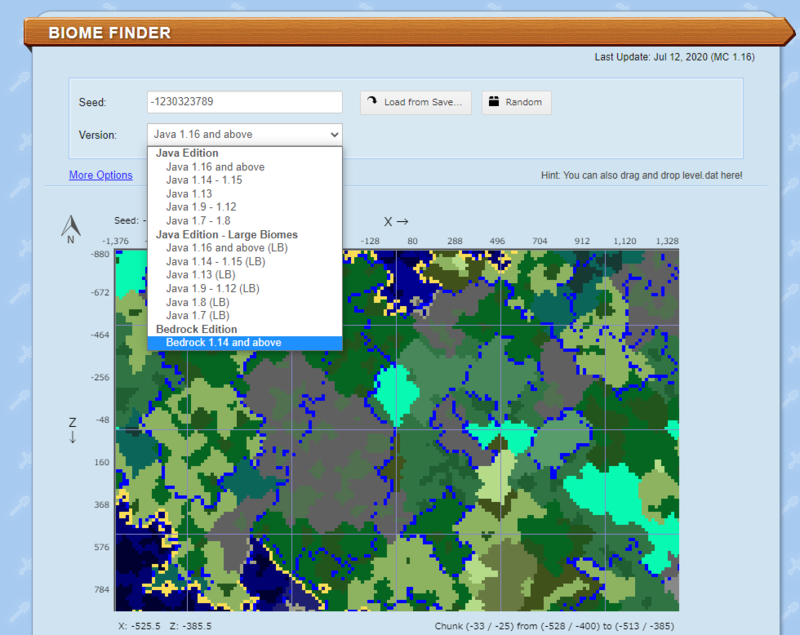Click the Random dice icon
This screenshot has width=800, height=635.
494,101
